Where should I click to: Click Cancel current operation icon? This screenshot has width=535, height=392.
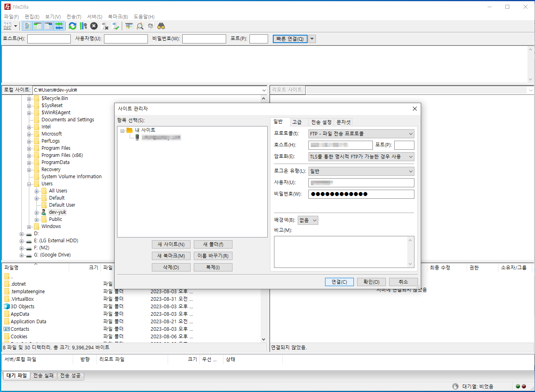(x=94, y=26)
